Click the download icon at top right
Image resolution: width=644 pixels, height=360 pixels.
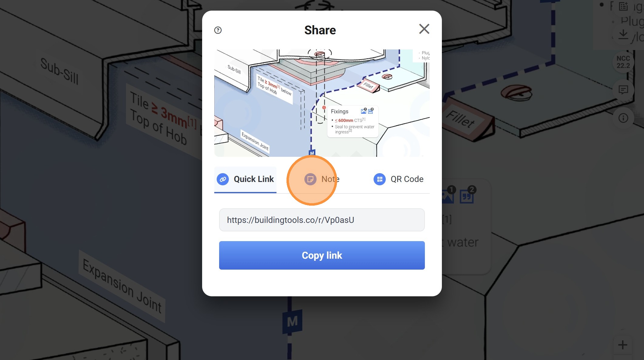623,34
